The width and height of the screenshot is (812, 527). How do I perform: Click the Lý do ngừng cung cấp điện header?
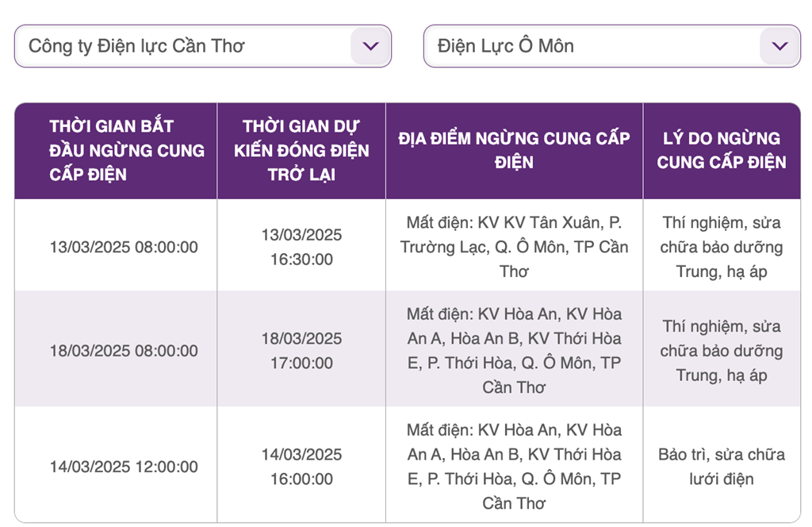722,151
